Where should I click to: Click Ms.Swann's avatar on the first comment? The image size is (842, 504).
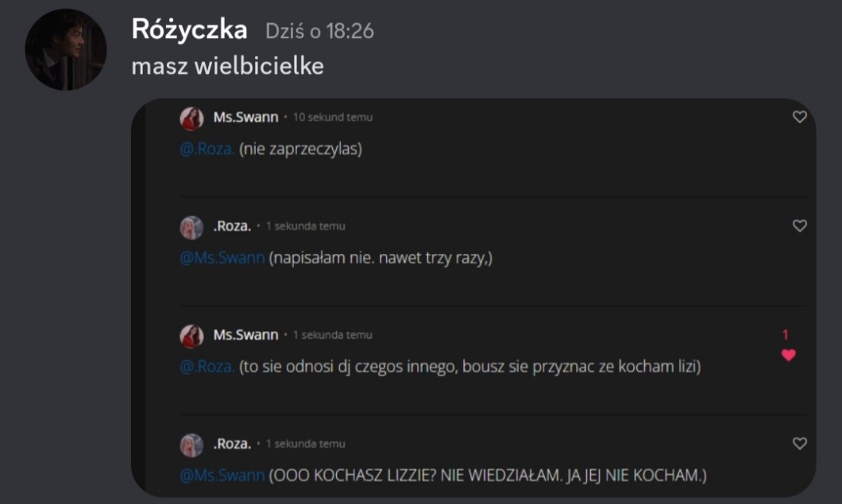coord(191,118)
